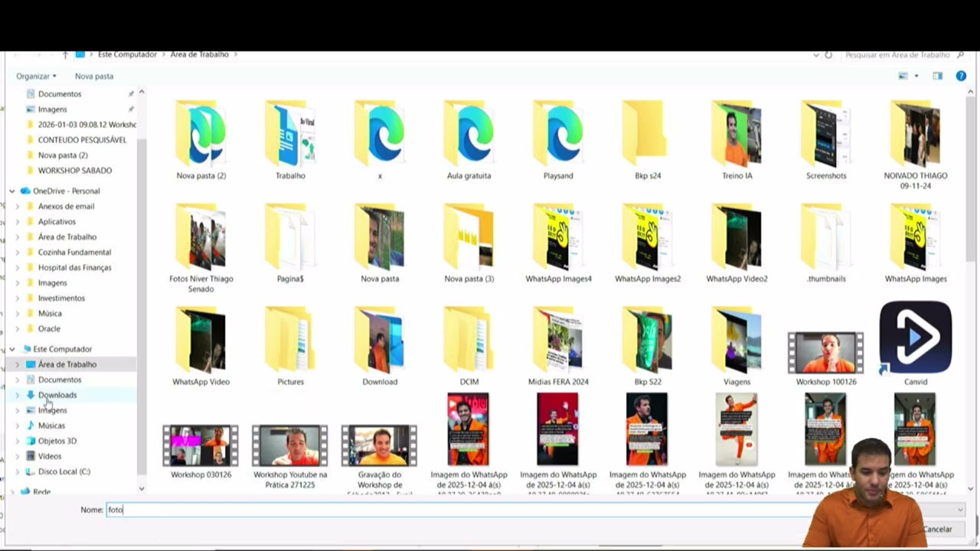Expand the Hospital das Finanças node

tap(18, 267)
